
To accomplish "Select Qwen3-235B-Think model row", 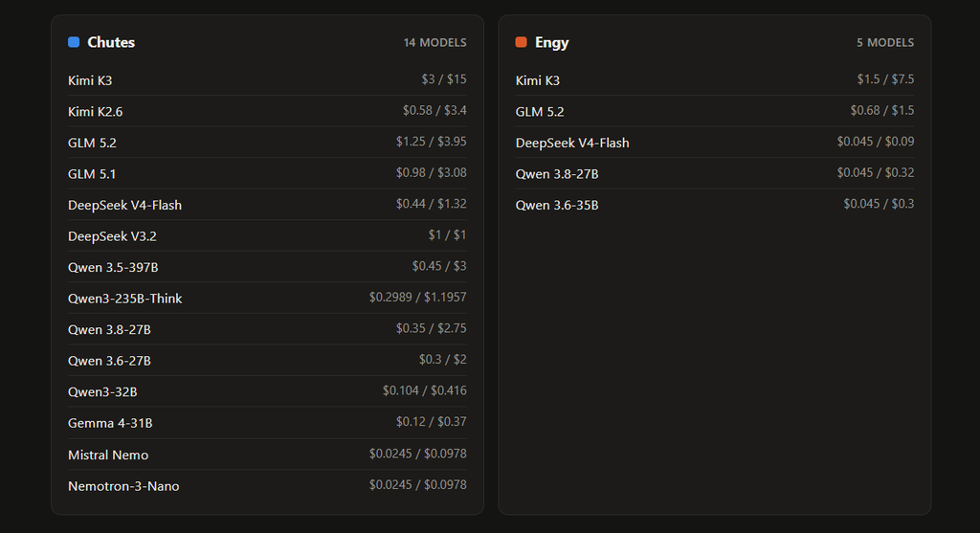I will point(268,298).
